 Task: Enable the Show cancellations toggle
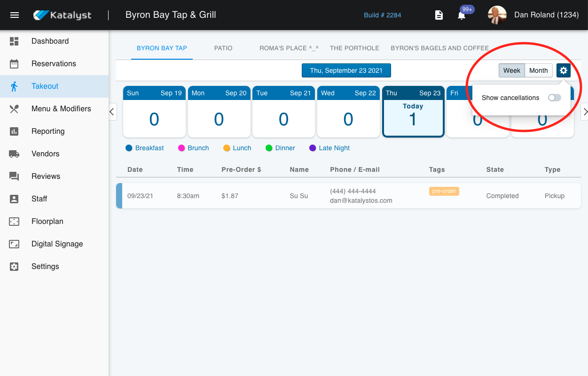(555, 98)
